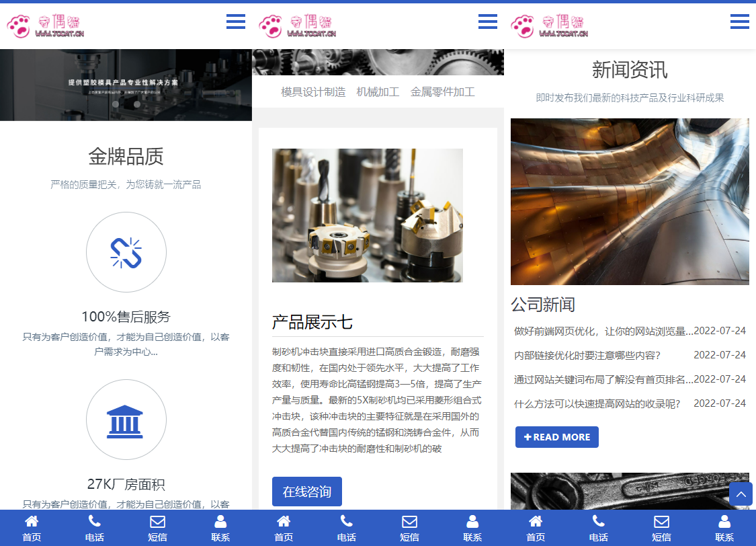
Task: Open hamburger menu in right mobile panel
Action: [x=740, y=22]
